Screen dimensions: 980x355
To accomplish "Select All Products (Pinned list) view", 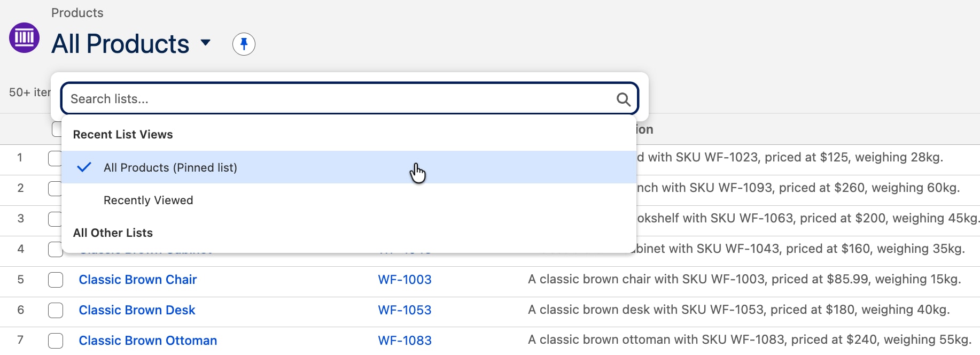I will [349, 167].
